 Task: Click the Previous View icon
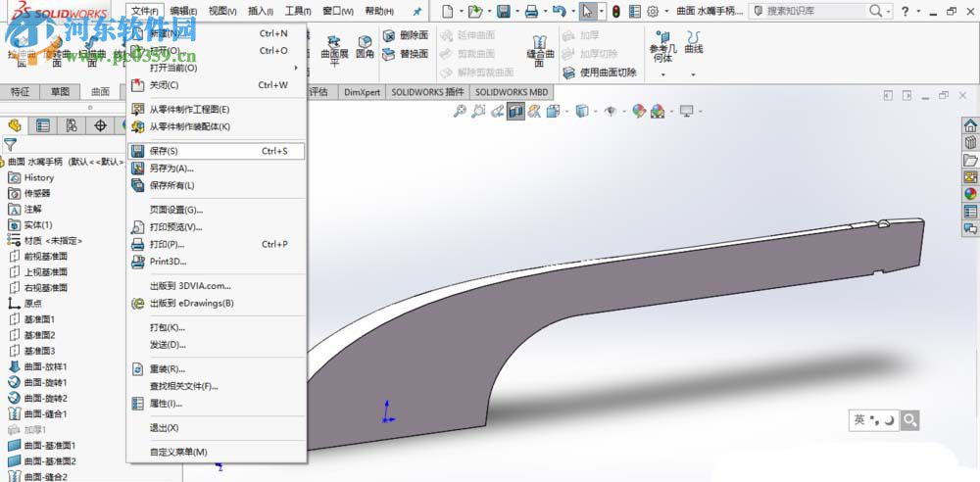click(498, 112)
